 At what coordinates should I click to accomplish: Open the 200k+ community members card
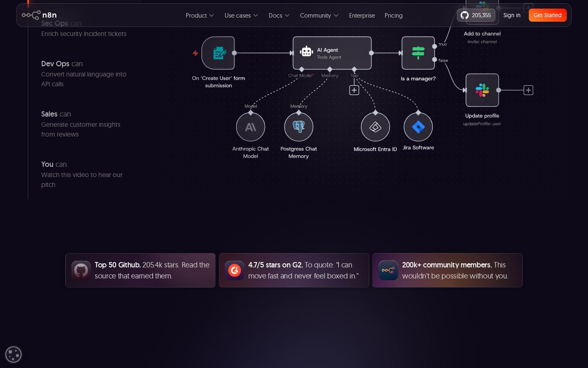coord(448,270)
